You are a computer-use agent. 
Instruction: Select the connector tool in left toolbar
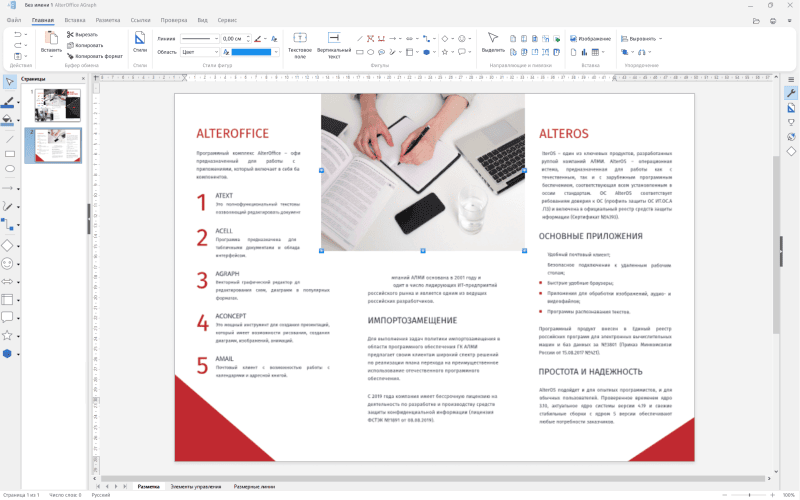click(x=7, y=224)
